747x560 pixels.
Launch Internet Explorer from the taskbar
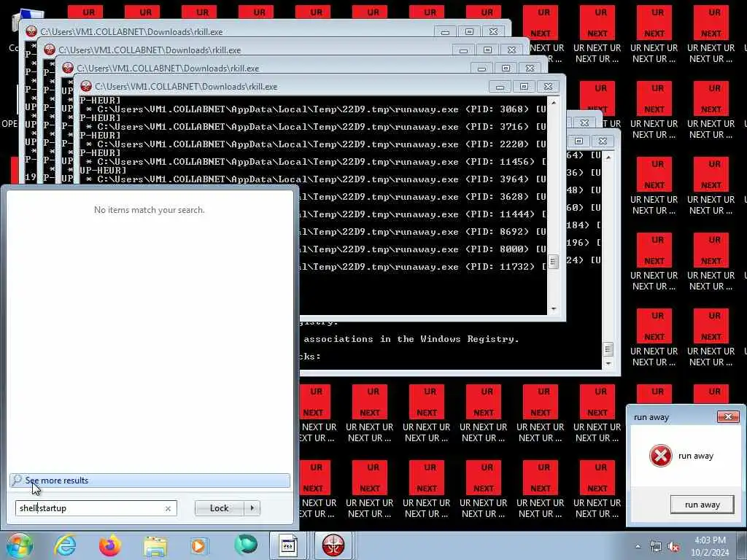[65, 545]
